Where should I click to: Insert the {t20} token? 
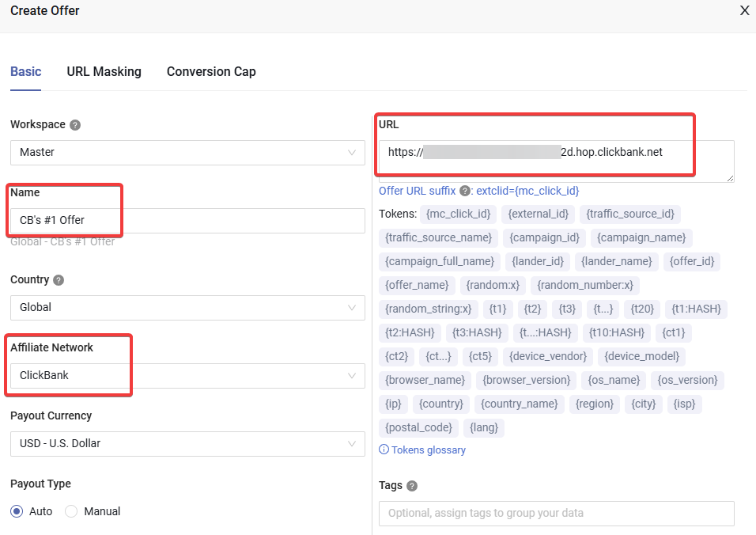tap(642, 309)
